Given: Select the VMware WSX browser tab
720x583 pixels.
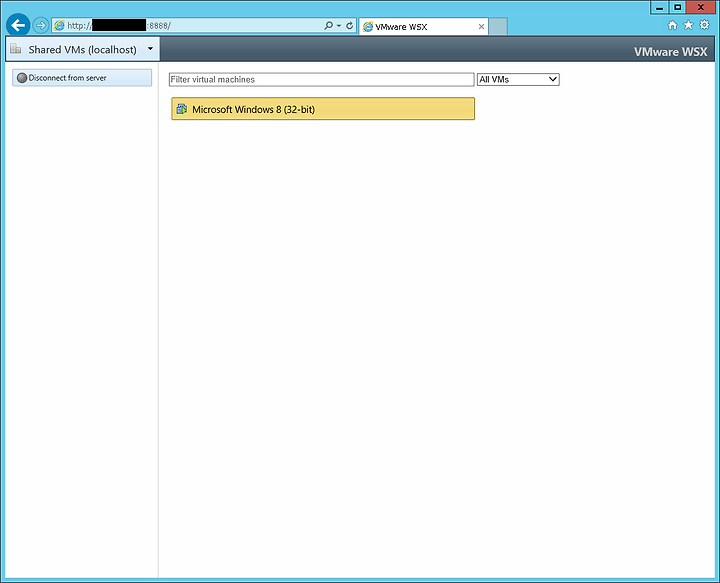Looking at the screenshot, I should [x=423, y=27].
